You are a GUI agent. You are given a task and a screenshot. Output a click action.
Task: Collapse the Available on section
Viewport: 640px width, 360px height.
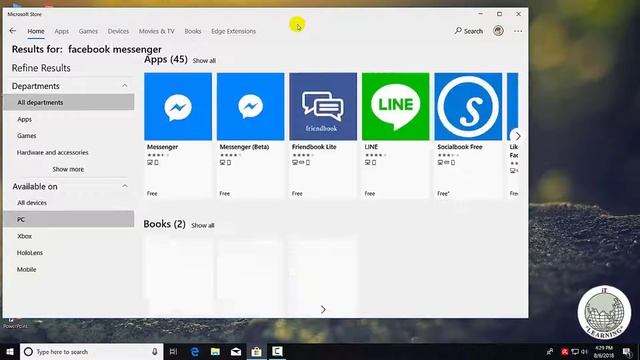tap(124, 186)
